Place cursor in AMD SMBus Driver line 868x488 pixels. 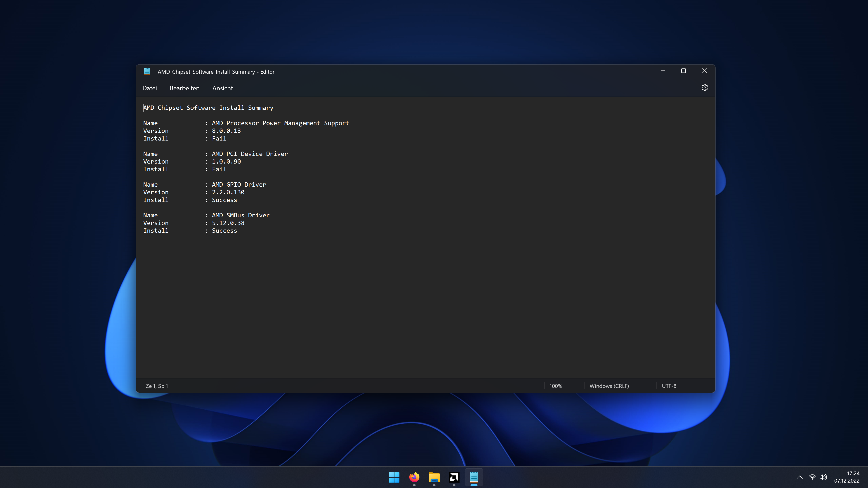click(241, 215)
